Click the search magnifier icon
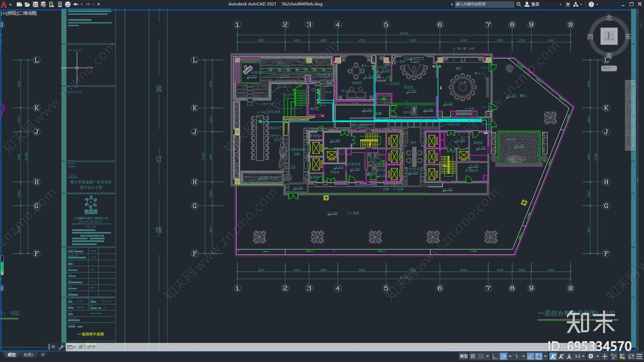The image size is (644, 362). tap(519, 4)
